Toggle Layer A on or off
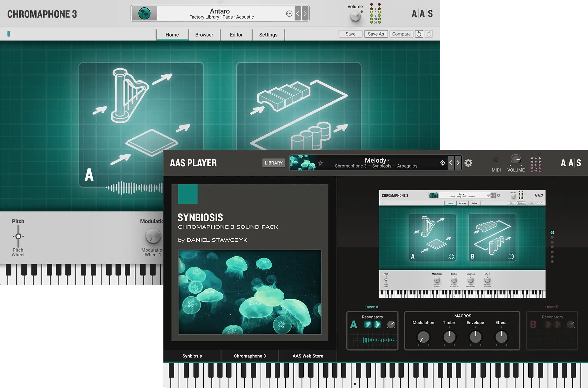 [x=354, y=325]
